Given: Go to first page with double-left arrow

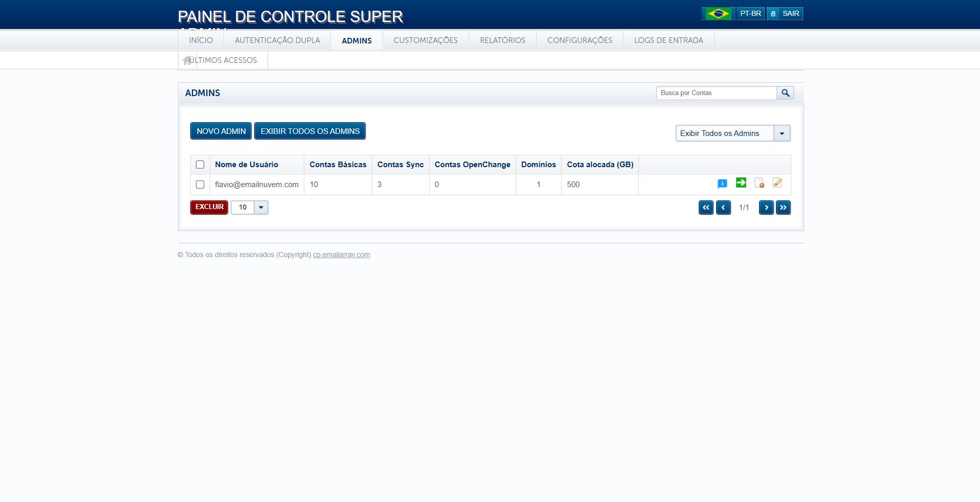Looking at the screenshot, I should [706, 208].
